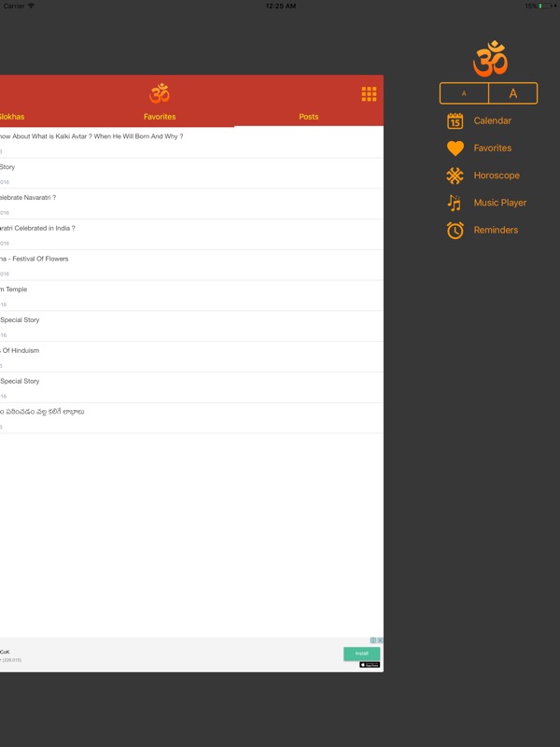Choose Favorites label in side menu
560x747 pixels.
point(493,148)
